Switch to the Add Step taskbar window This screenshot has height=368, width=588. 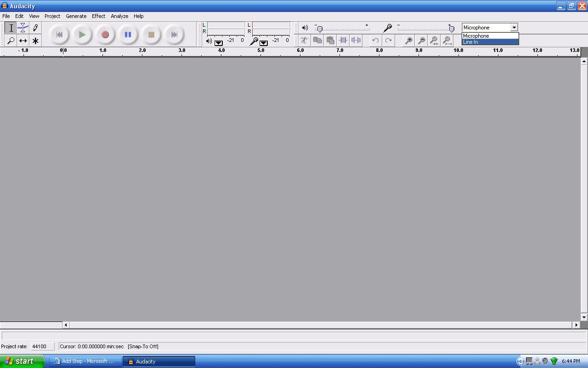(85, 362)
